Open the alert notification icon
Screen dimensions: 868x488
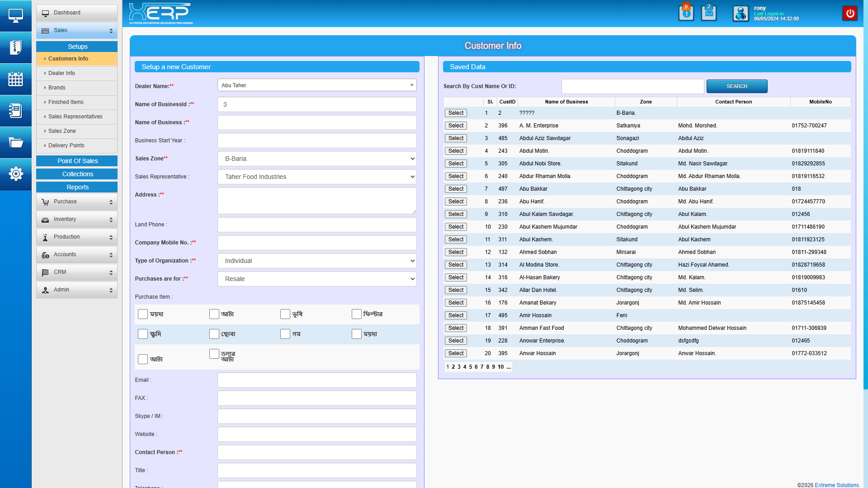[686, 13]
